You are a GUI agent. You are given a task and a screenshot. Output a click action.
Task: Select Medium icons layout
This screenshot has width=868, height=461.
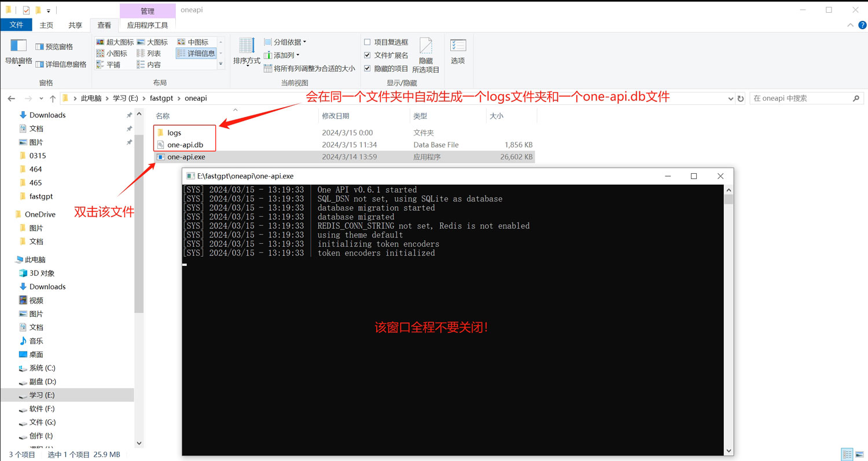pos(193,42)
